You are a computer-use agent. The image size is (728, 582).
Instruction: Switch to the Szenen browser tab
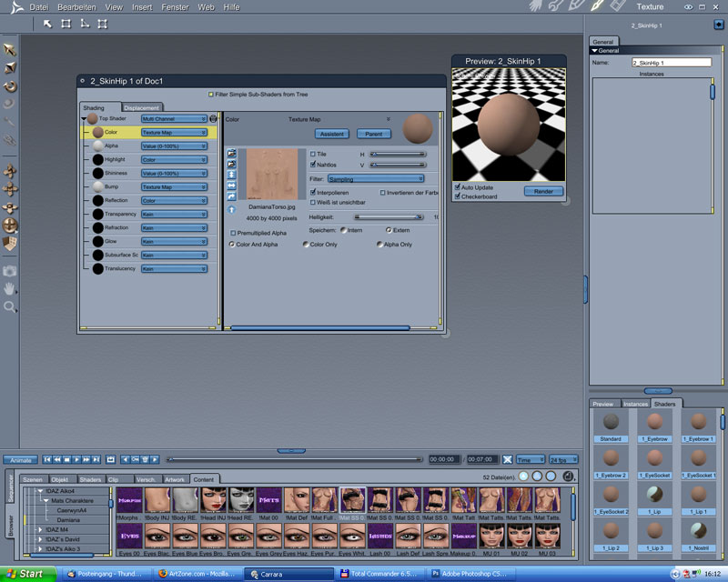[x=33, y=479]
